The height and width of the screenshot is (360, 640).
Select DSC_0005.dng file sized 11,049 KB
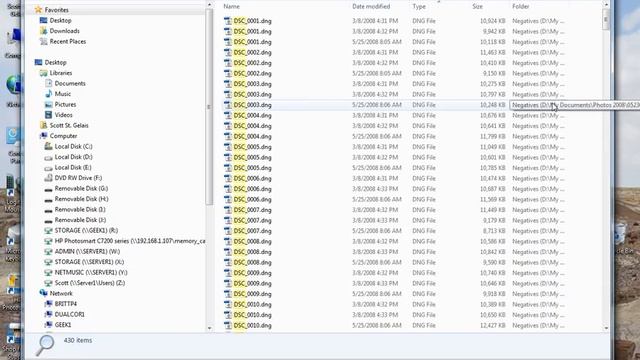(253, 147)
